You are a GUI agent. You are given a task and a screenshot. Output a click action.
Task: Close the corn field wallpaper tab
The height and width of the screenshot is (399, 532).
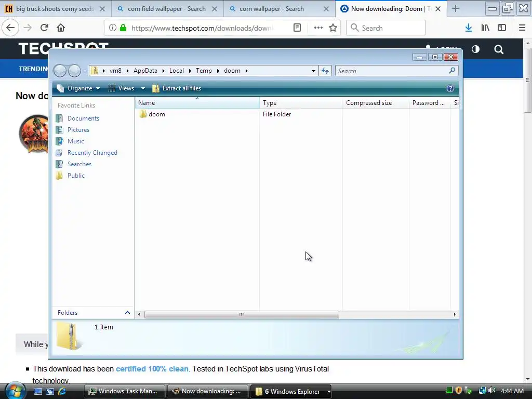click(x=215, y=9)
